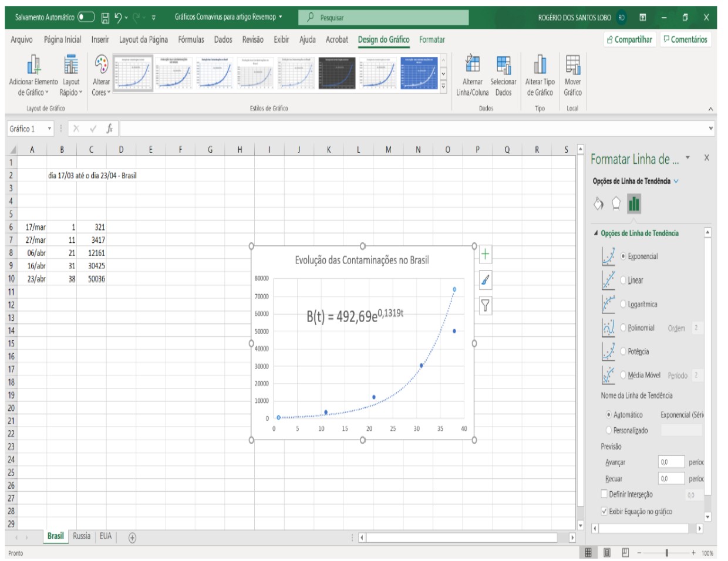This screenshot has height=561, width=728.
Task: Click the insert function fx icon
Action: (110, 129)
